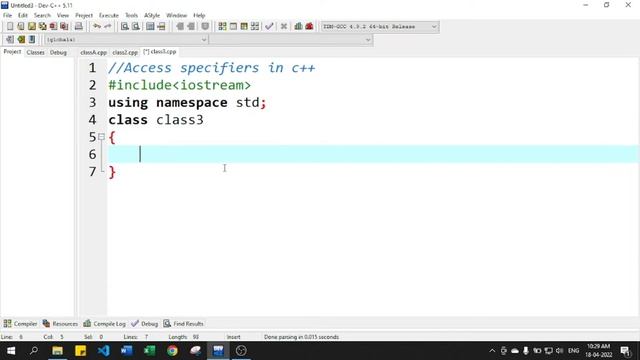640x360 pixels.
Task: Click the '//Access specifiers in c++' comment
Action: click(212, 68)
